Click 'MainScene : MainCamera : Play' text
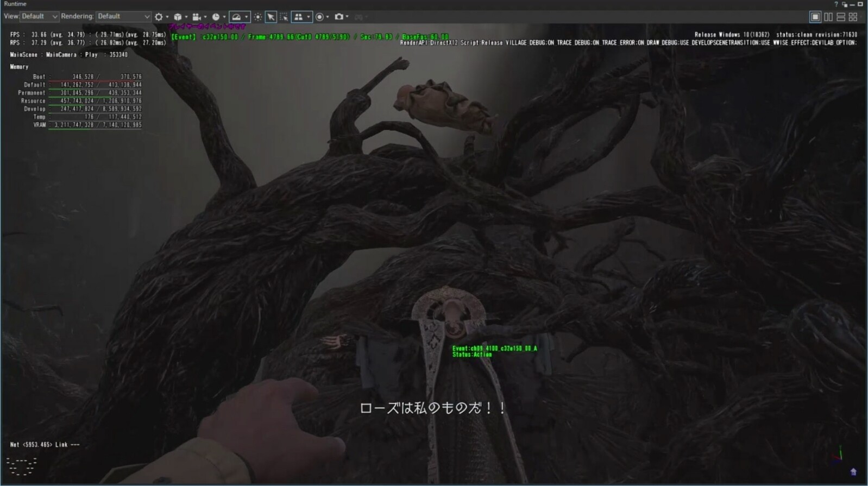This screenshot has width=868, height=486. (54, 55)
